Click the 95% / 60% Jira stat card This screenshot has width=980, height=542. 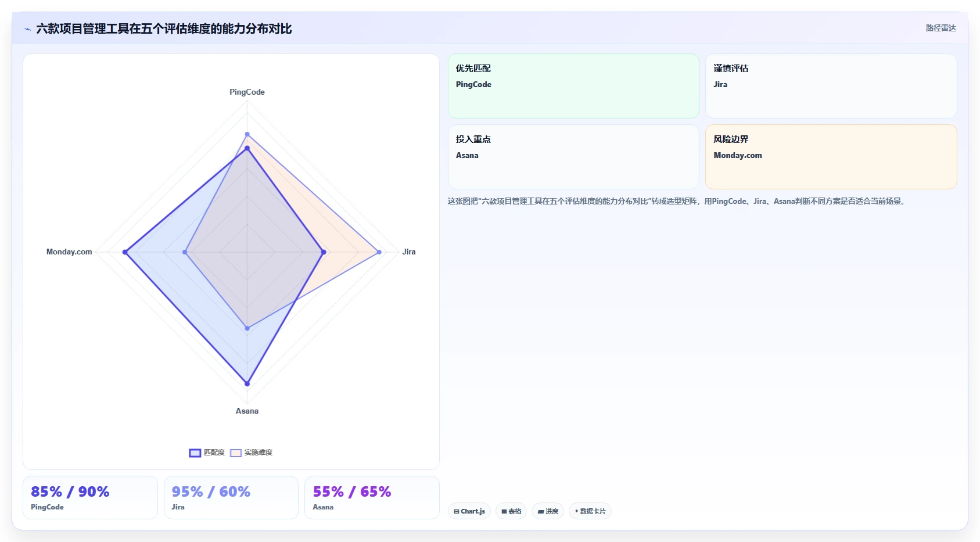(x=231, y=498)
